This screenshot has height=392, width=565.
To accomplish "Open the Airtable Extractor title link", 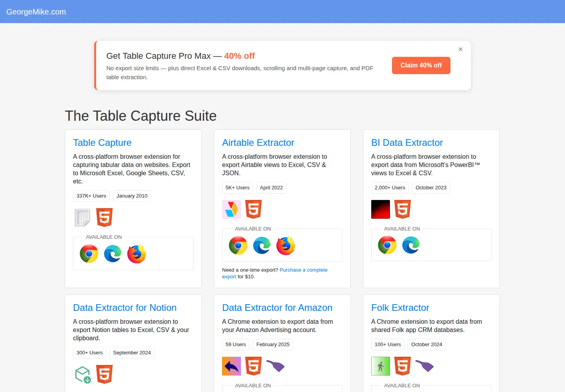I will click(258, 143).
